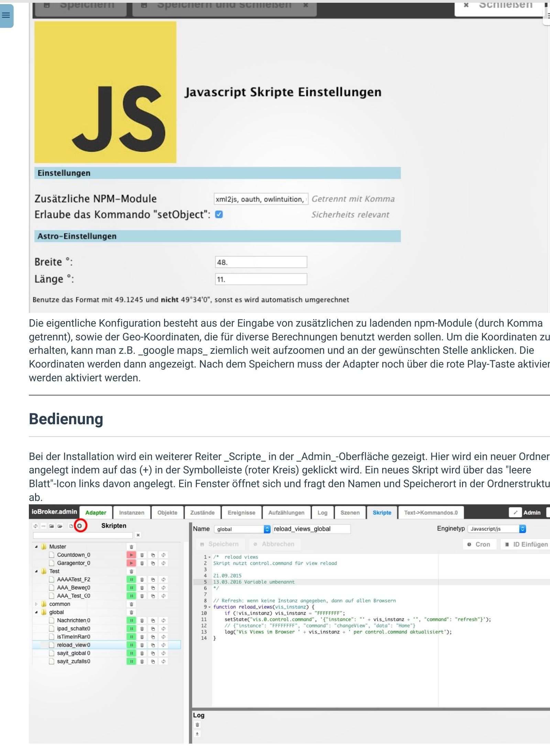The image size is (550, 756).
Task: Fold the comment block at line 1
Action: coord(210,557)
